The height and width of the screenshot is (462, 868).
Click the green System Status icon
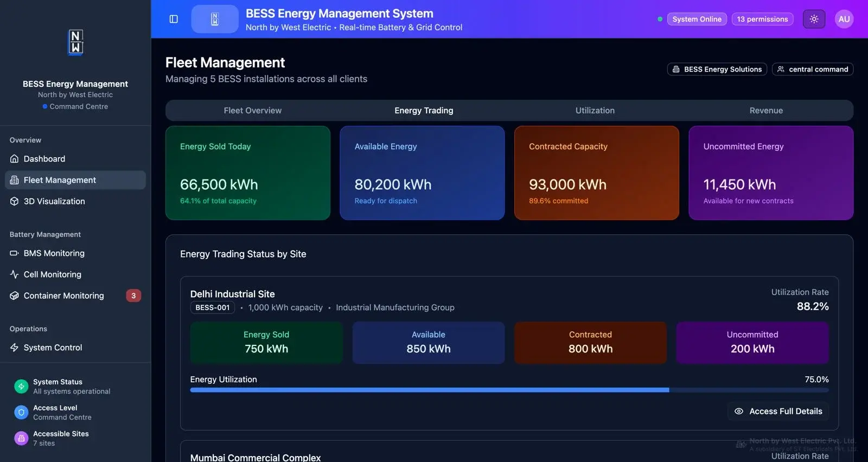point(21,386)
